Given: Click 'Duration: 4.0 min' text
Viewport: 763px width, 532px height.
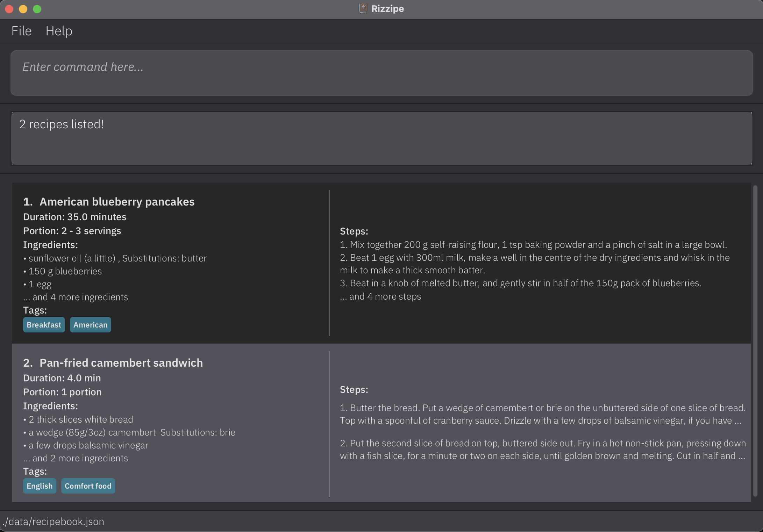Looking at the screenshot, I should (62, 378).
